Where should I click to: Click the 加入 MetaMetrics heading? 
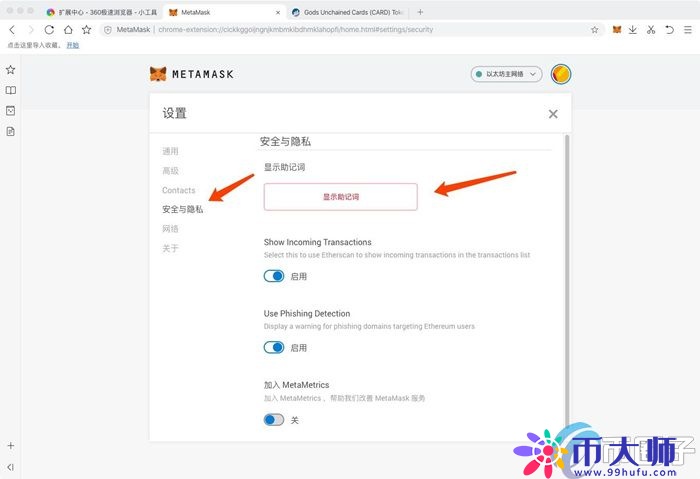coord(296,385)
